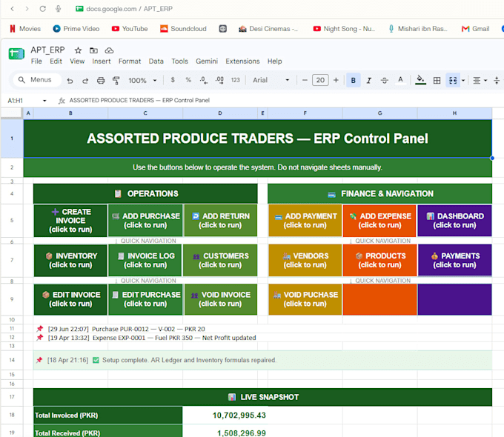
Task: Toggle Bold formatting
Action: (353, 80)
